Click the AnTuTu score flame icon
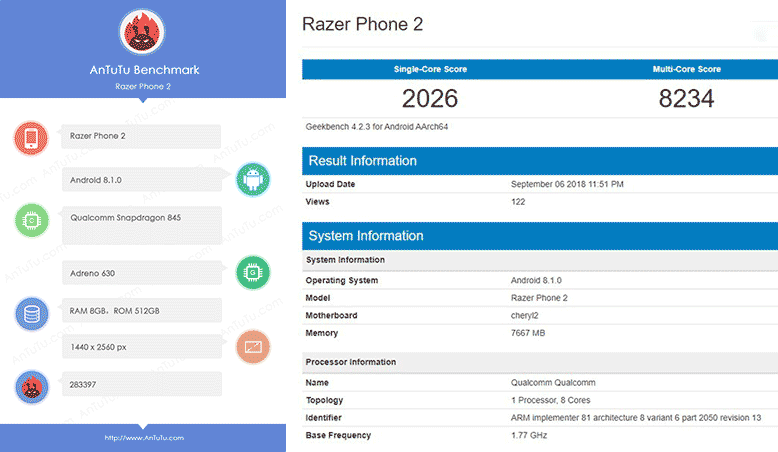 pyautogui.click(x=32, y=387)
